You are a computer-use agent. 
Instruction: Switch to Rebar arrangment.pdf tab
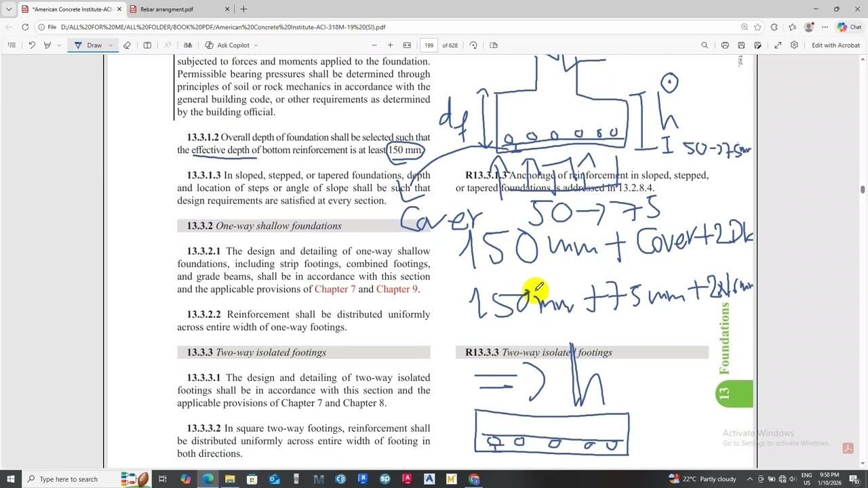click(x=180, y=9)
